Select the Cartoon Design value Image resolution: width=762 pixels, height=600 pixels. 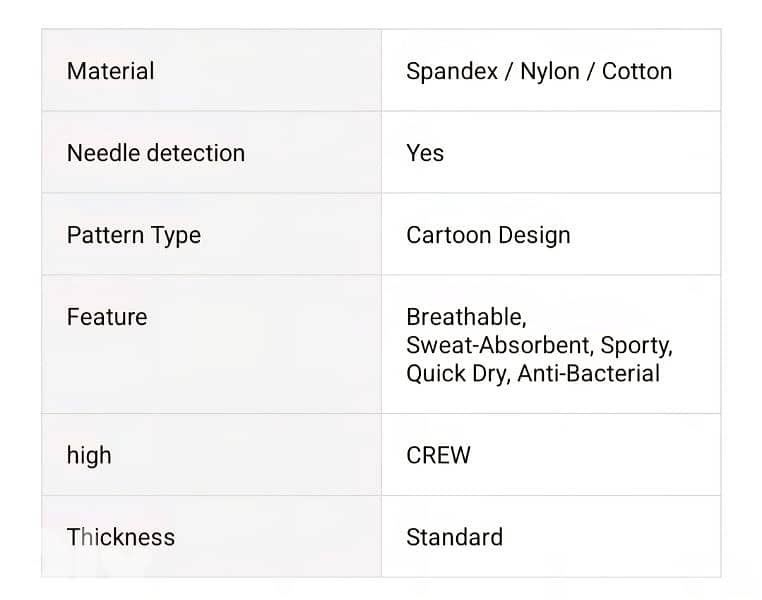click(488, 235)
